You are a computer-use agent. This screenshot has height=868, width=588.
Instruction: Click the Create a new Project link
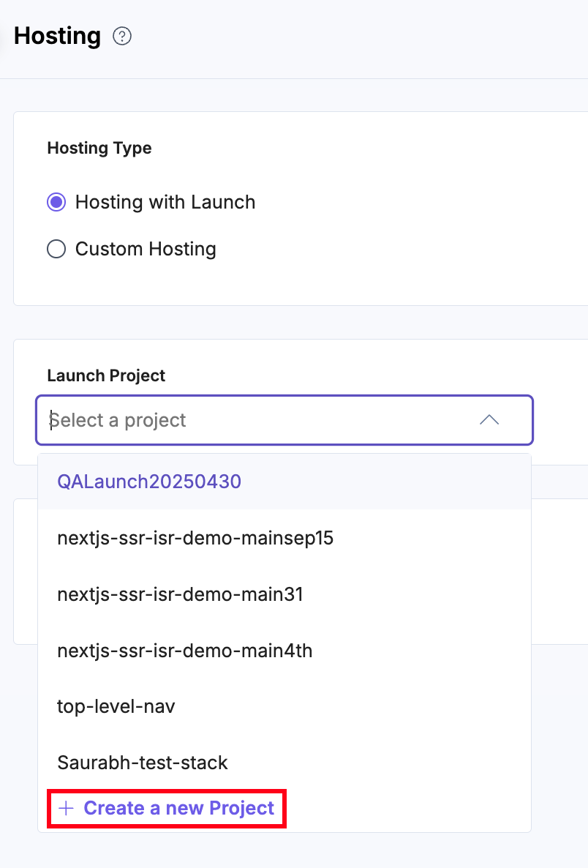pos(178,808)
